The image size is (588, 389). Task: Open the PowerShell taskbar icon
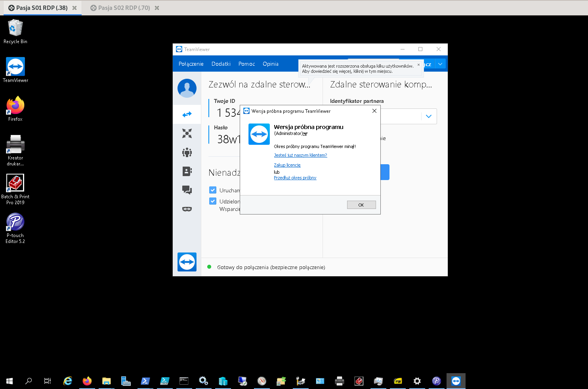point(145,381)
